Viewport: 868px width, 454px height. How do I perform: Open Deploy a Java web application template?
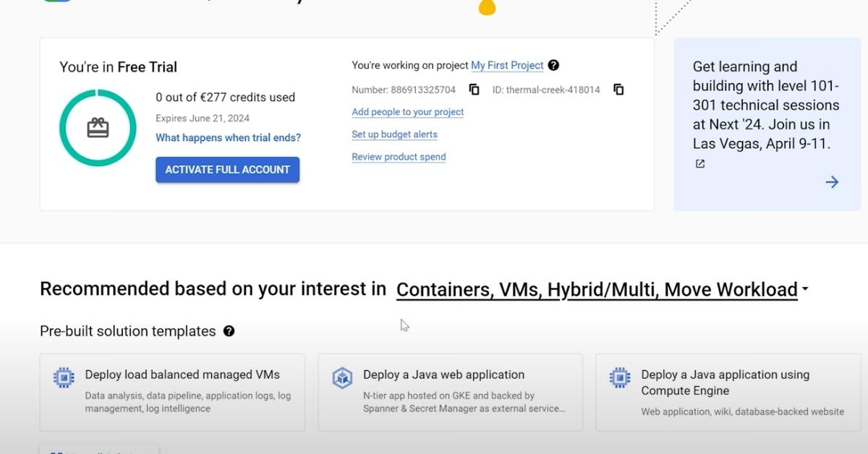tap(450, 393)
